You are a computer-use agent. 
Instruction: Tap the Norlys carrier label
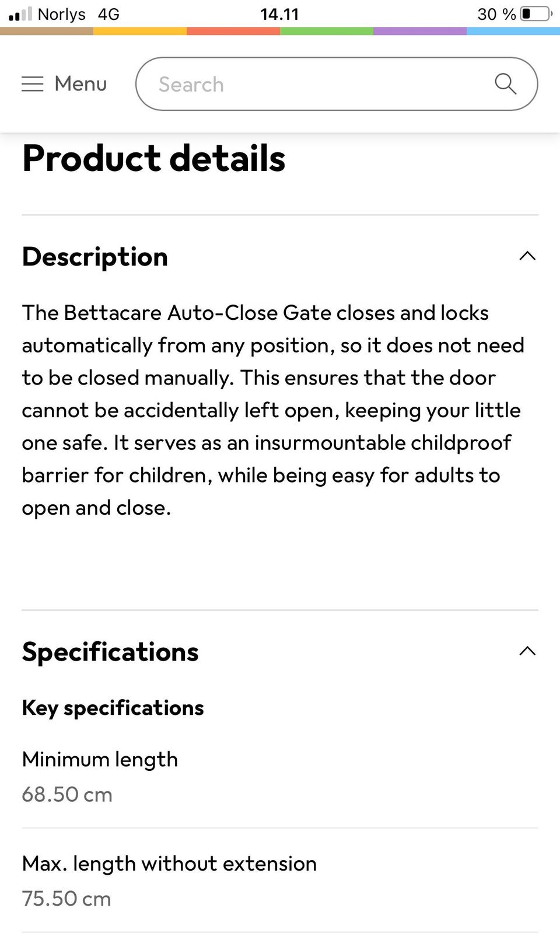pyautogui.click(x=61, y=14)
